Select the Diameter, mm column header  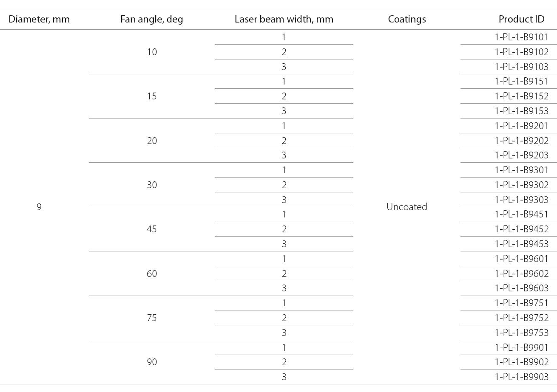point(39,19)
